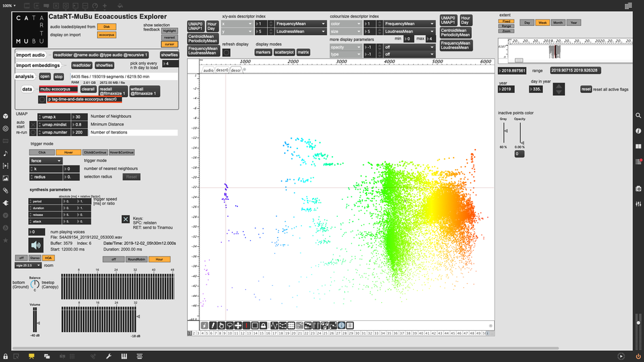Click the 3D cube objects icon in left sidebar
644x362 pixels.
(x=6, y=115)
